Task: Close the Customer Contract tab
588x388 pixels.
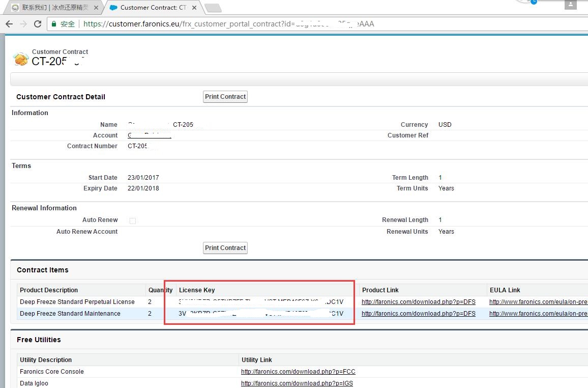Action: pyautogui.click(x=194, y=8)
